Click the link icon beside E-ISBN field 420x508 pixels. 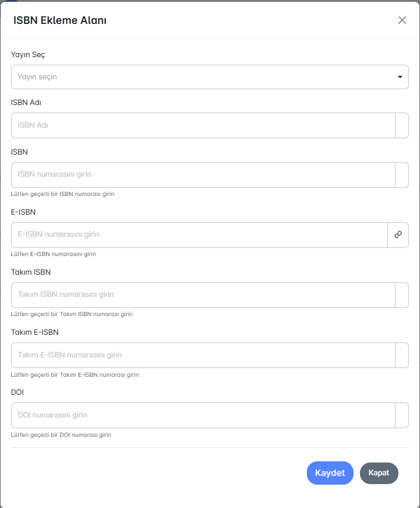pyautogui.click(x=398, y=234)
